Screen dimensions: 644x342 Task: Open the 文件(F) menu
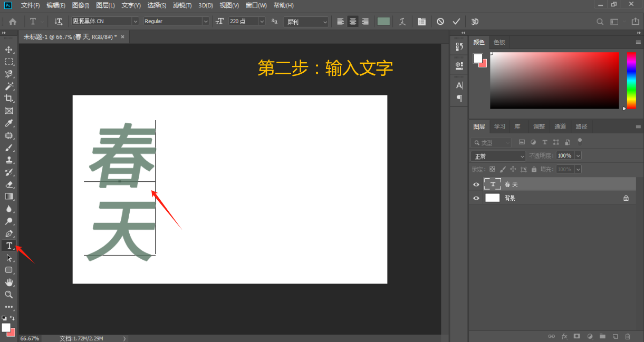(30, 5)
